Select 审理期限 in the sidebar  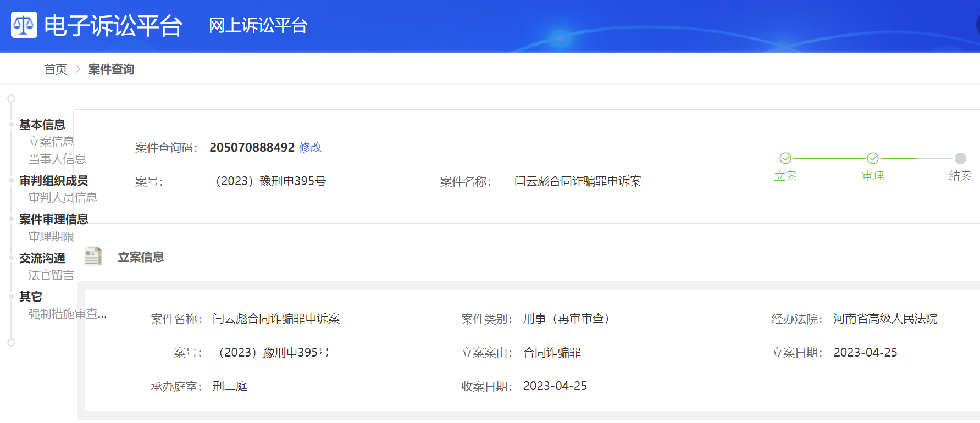point(52,237)
